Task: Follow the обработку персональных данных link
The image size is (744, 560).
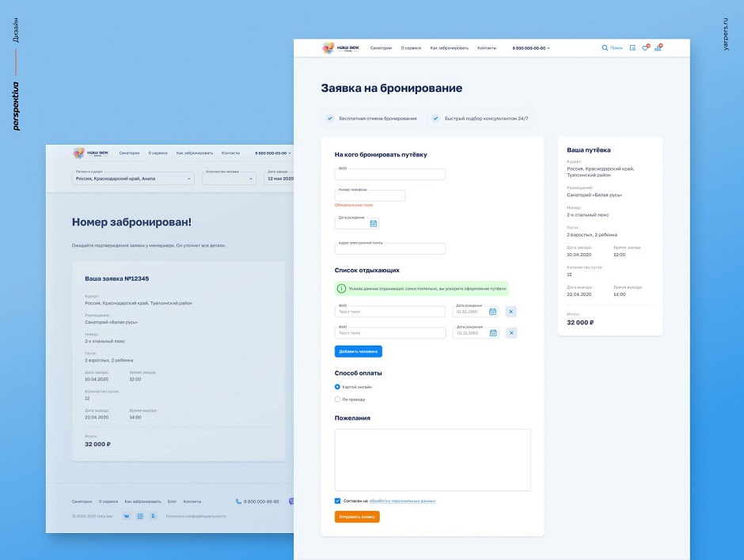Action: 402,501
